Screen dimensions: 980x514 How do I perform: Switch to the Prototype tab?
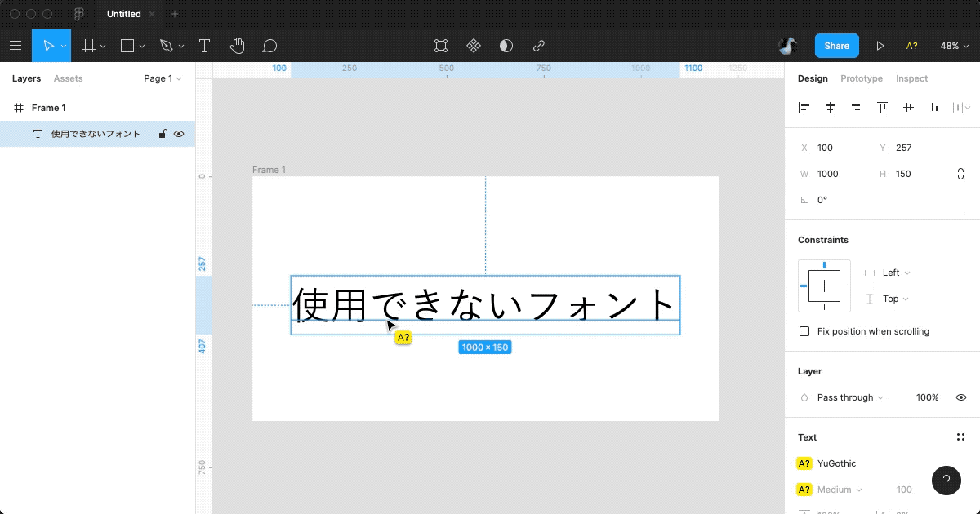tap(862, 78)
